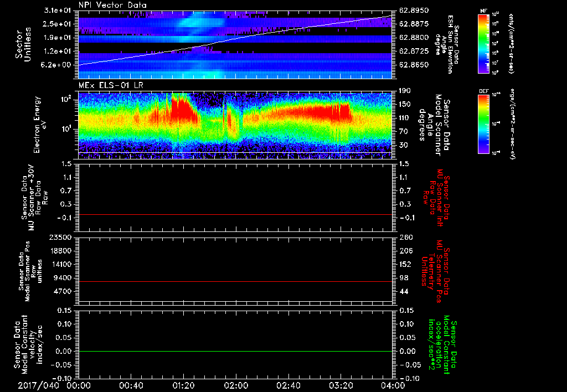Click the 'NF' label above color bar
567x392 pixels.
(483, 11)
